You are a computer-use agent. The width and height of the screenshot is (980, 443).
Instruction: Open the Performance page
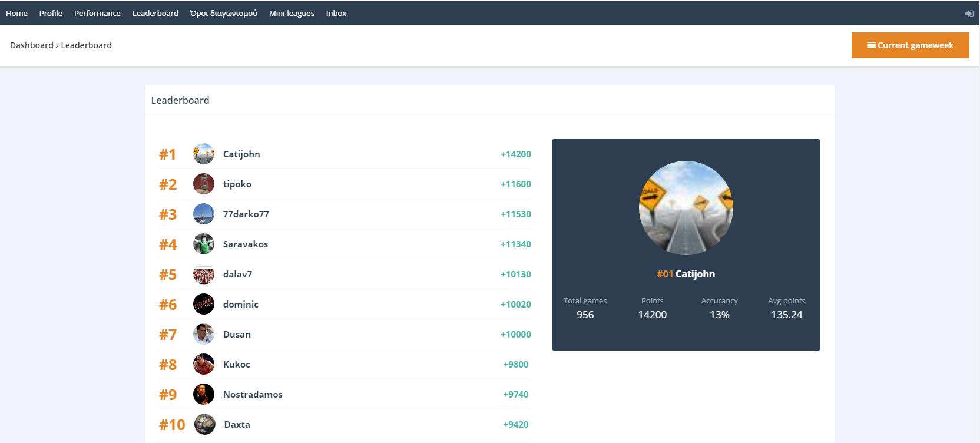(x=97, y=13)
